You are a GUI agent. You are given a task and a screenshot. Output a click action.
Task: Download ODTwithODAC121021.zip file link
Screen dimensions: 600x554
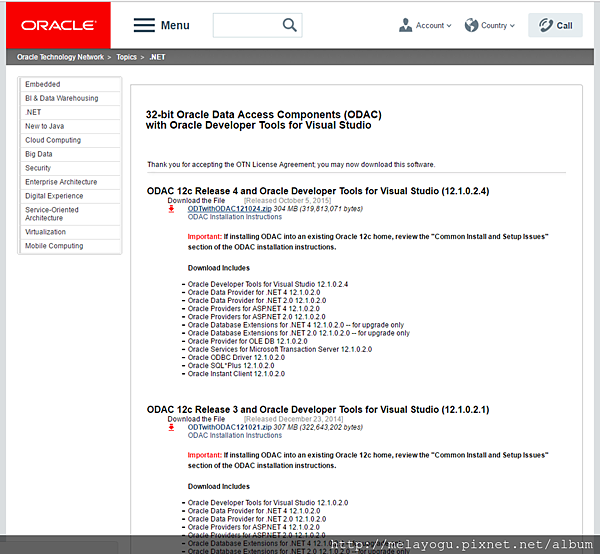pos(230,427)
